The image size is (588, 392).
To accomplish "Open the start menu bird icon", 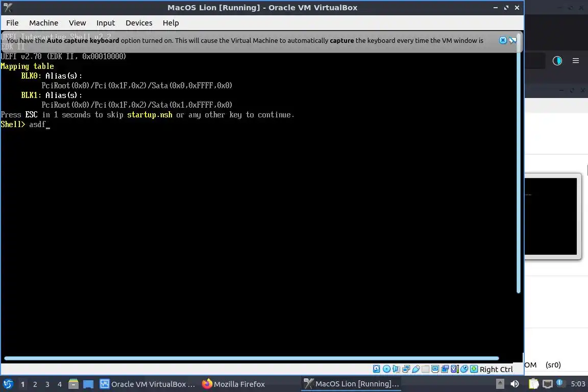I will click(x=8, y=384).
